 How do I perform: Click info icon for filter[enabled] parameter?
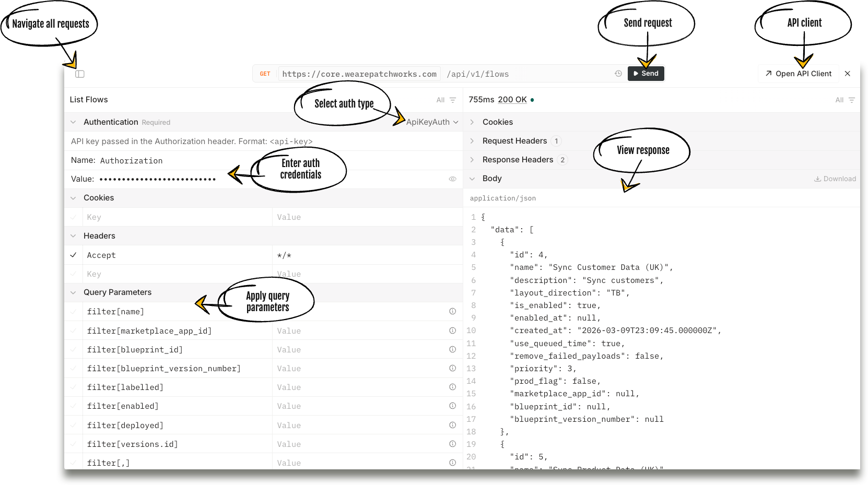453,406
